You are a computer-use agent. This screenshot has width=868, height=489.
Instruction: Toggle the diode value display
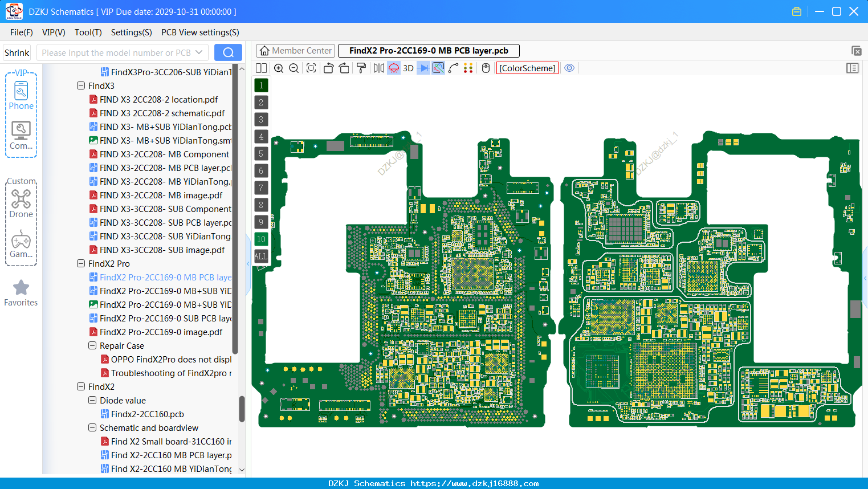tap(423, 68)
